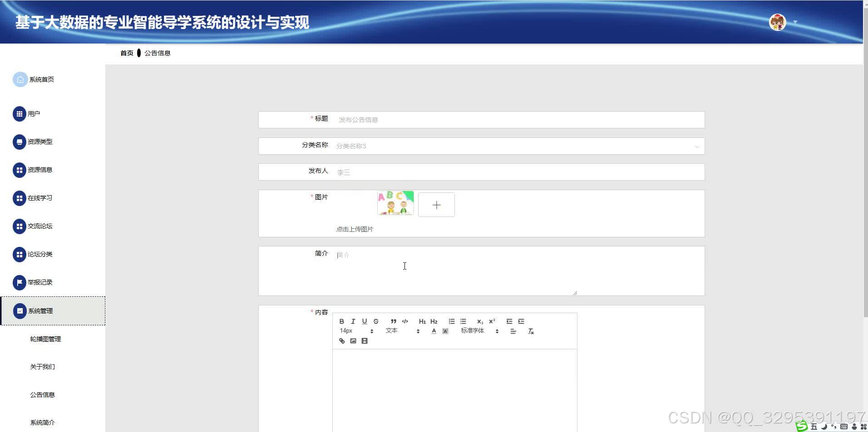Open the 用户 section via its sidebar icon
This screenshot has width=868, height=432.
click(x=20, y=114)
